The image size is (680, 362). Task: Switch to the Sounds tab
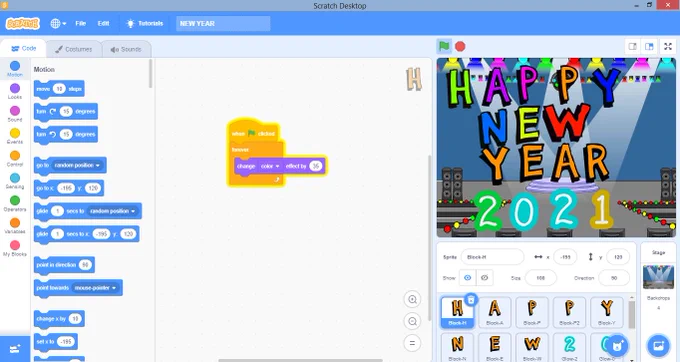click(126, 49)
